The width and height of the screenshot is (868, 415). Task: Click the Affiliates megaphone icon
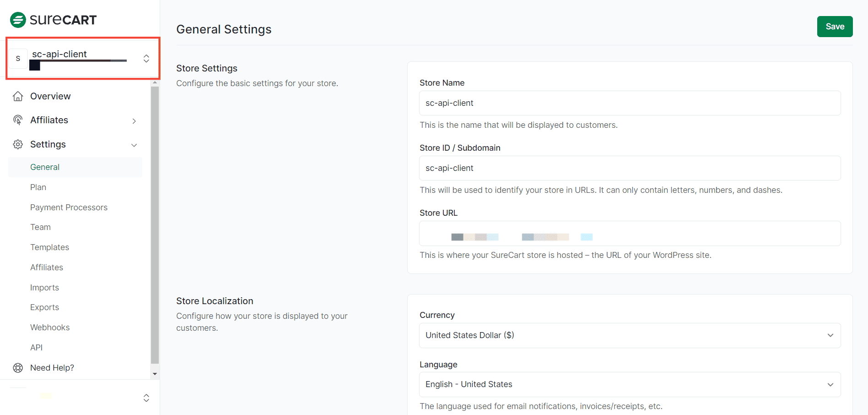click(x=18, y=120)
